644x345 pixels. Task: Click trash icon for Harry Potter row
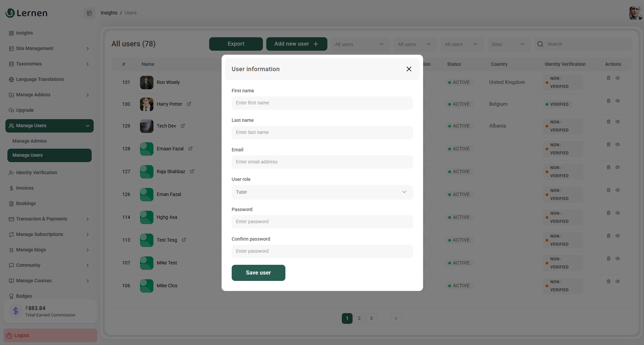608,101
